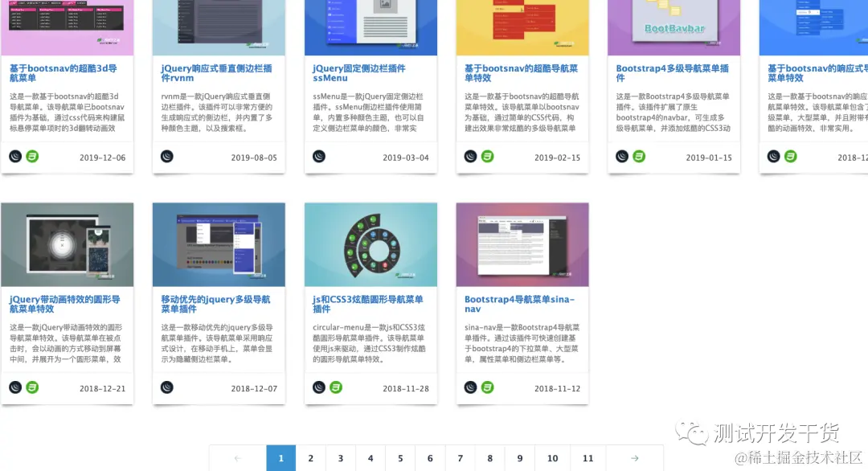Click jQuery icon on 2018-11-28 card

[x=319, y=387]
